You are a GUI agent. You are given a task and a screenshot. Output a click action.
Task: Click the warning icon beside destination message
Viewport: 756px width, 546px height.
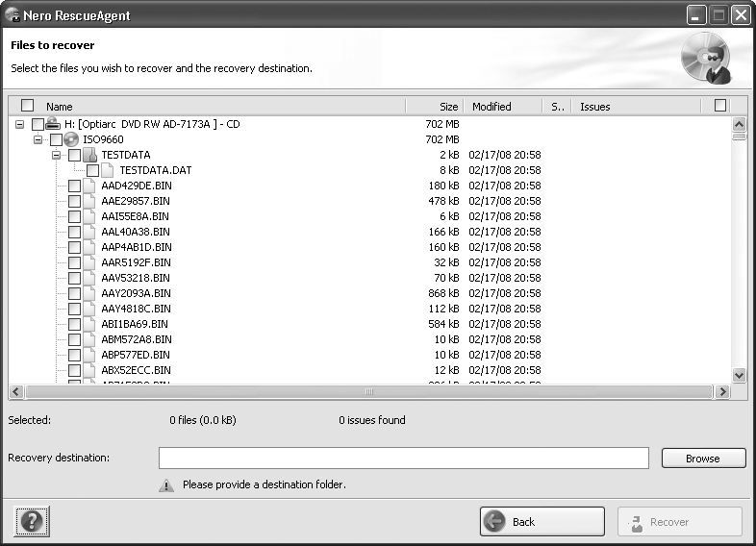[x=166, y=485]
